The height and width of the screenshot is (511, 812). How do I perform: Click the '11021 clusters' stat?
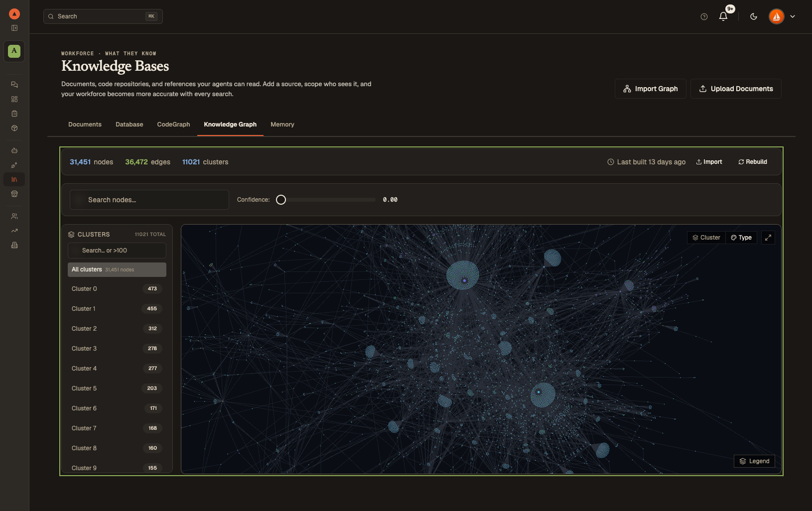[205, 162]
